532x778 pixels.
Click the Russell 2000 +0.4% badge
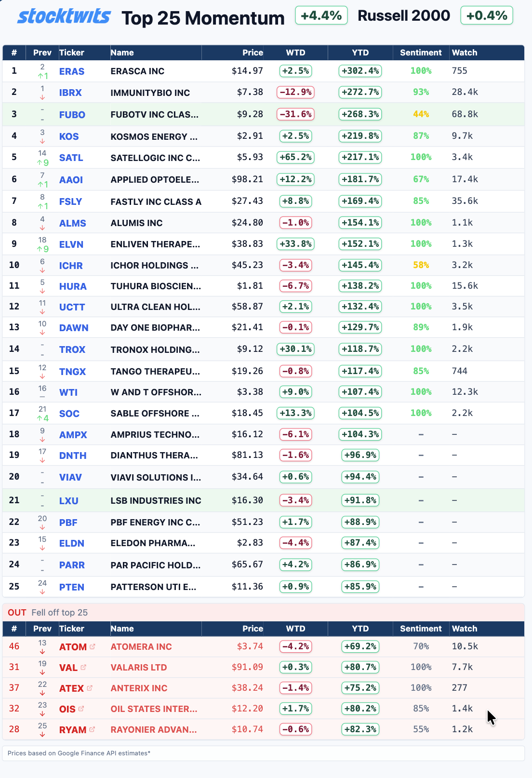click(487, 16)
